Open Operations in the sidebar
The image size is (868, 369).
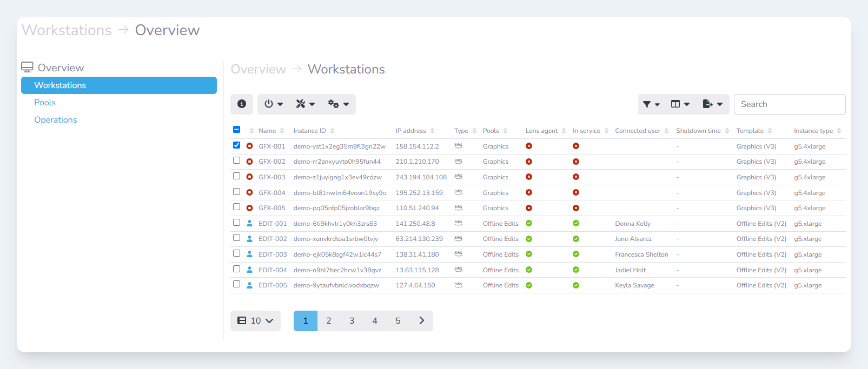(56, 120)
